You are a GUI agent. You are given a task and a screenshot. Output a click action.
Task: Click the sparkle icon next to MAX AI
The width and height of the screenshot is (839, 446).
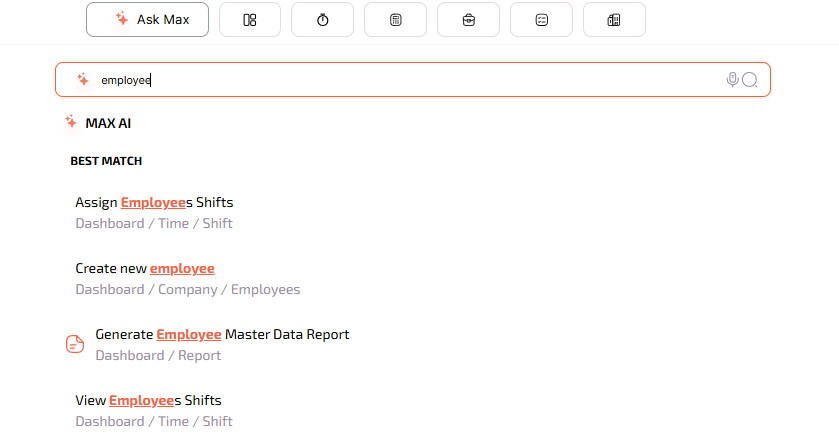(71, 122)
